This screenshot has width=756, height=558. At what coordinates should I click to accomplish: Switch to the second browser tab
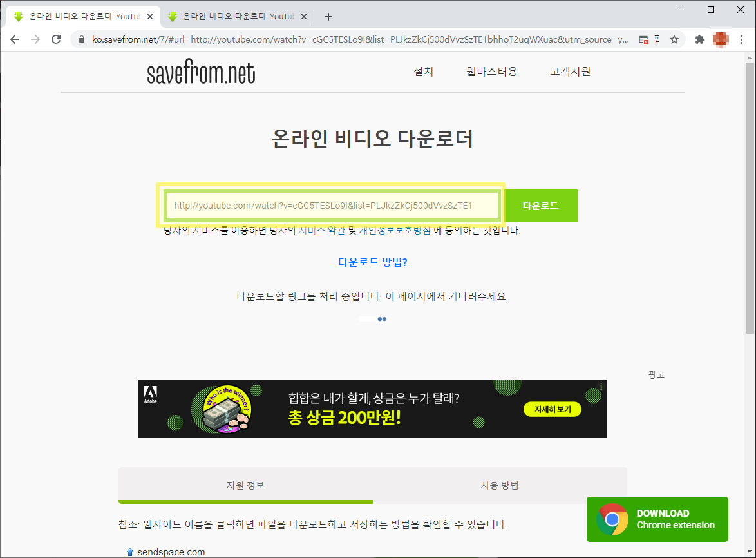click(238, 16)
